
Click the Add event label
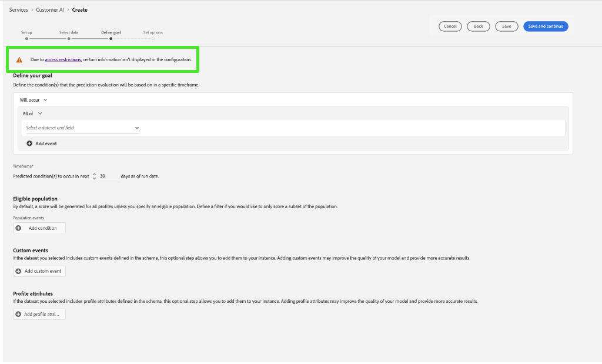tap(46, 143)
